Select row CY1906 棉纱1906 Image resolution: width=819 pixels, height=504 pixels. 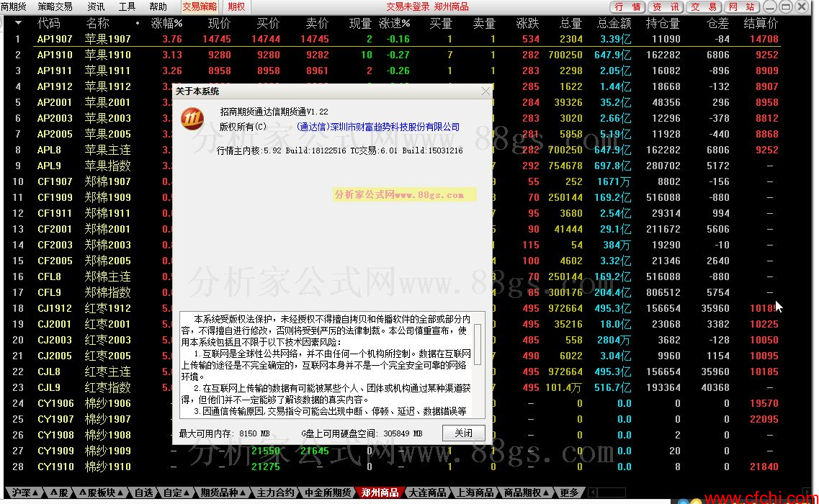coord(392,403)
